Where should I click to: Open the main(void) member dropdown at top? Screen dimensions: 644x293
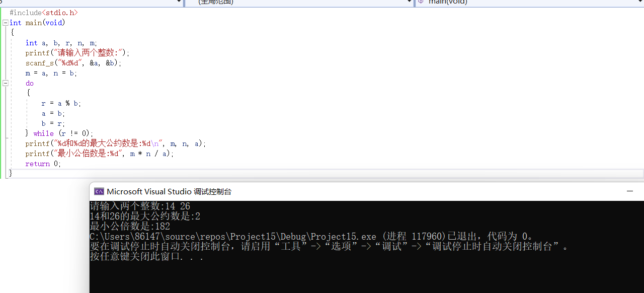[639, 2]
